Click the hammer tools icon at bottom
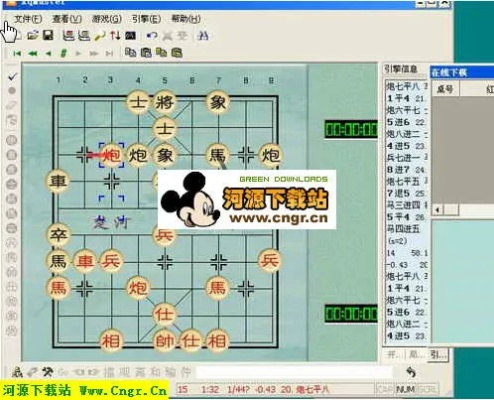 pos(47,372)
